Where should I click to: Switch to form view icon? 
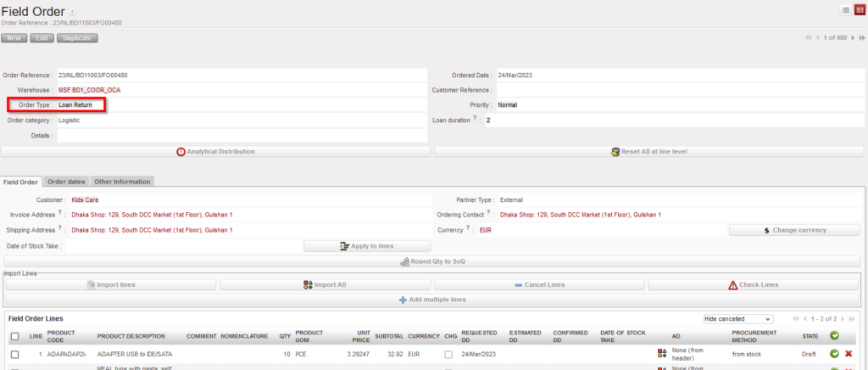pyautogui.click(x=859, y=9)
